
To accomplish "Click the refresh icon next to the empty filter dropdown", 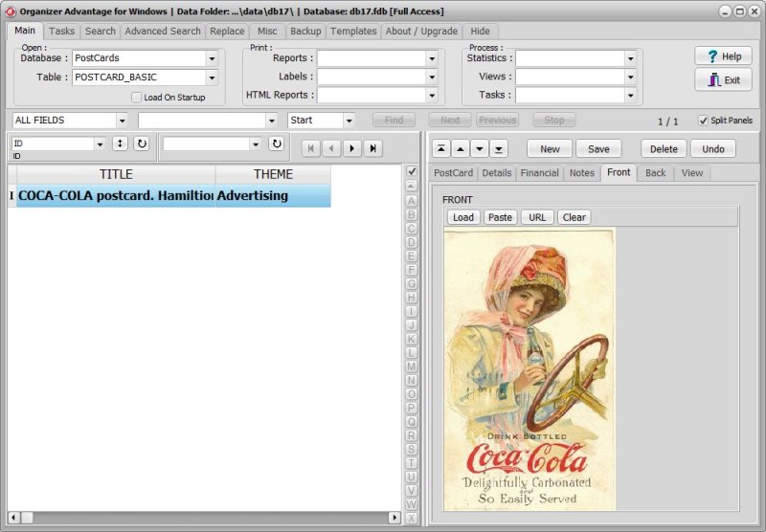I will pos(277,144).
